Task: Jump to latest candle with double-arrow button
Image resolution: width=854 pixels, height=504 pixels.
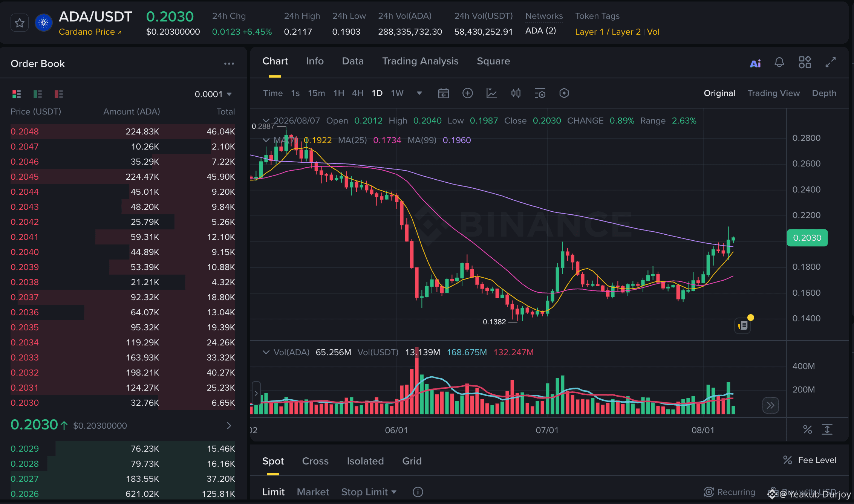Action: [770, 405]
